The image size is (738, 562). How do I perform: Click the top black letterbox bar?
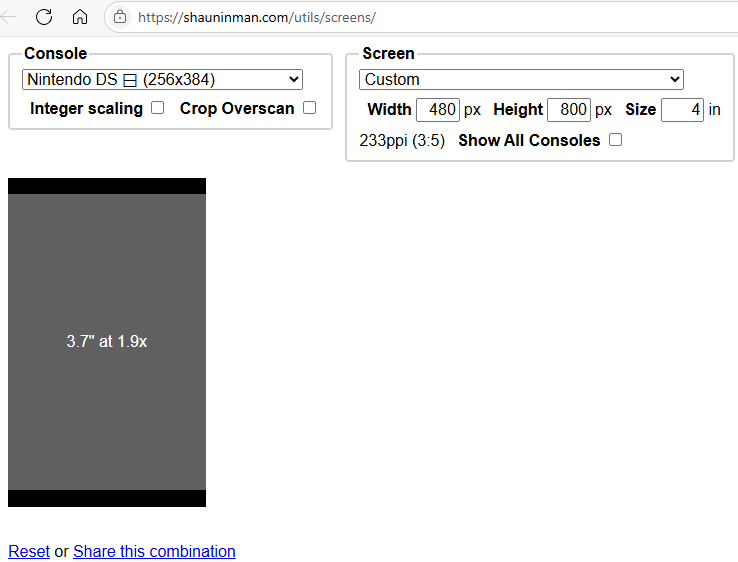point(106,186)
